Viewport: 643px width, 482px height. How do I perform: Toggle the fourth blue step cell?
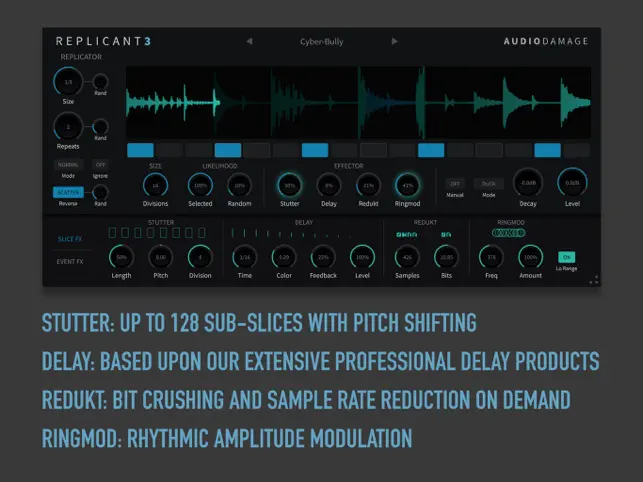228,150
